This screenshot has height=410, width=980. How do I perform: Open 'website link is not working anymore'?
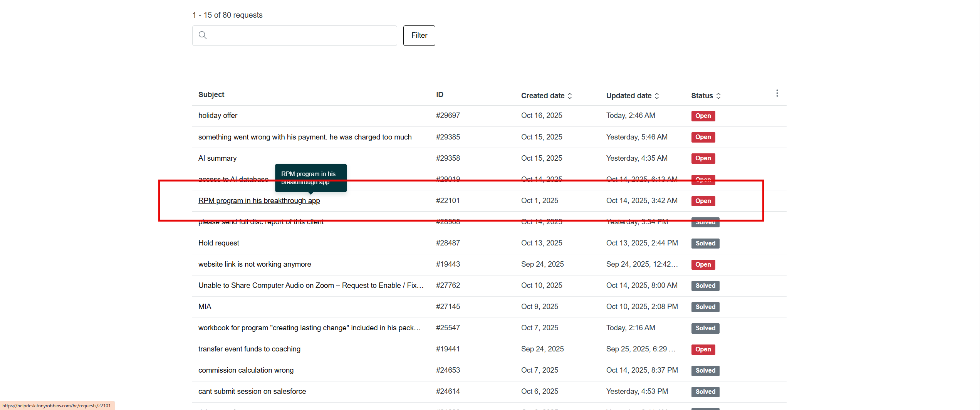(254, 264)
